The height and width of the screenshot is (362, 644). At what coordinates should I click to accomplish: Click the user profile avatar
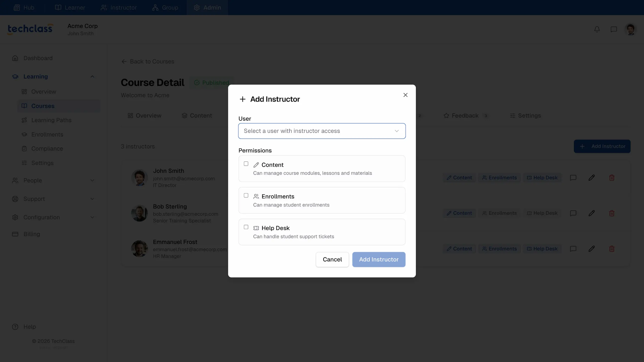click(x=630, y=29)
